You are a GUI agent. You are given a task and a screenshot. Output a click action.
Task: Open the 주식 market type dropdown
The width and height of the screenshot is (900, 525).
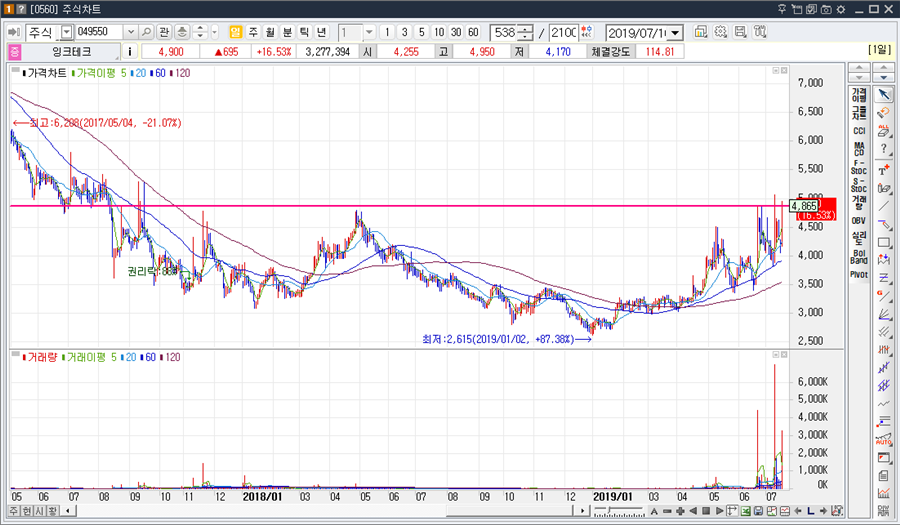click(67, 32)
